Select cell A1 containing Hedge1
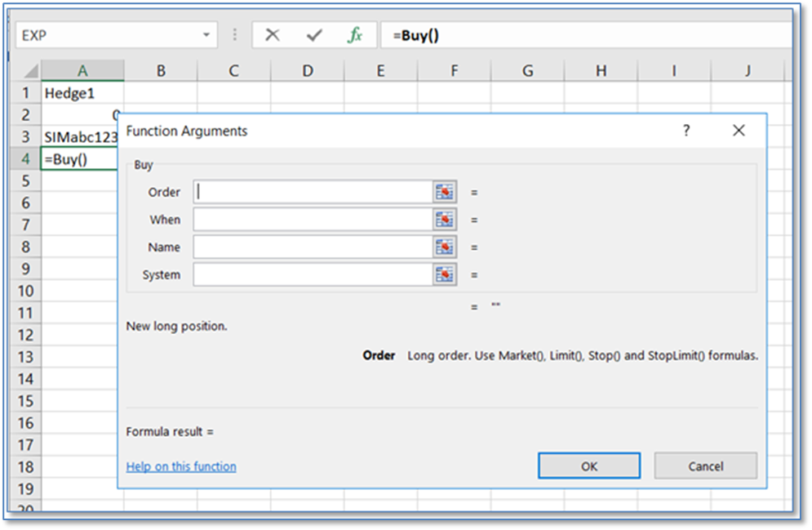The width and height of the screenshot is (812, 530). [x=82, y=93]
